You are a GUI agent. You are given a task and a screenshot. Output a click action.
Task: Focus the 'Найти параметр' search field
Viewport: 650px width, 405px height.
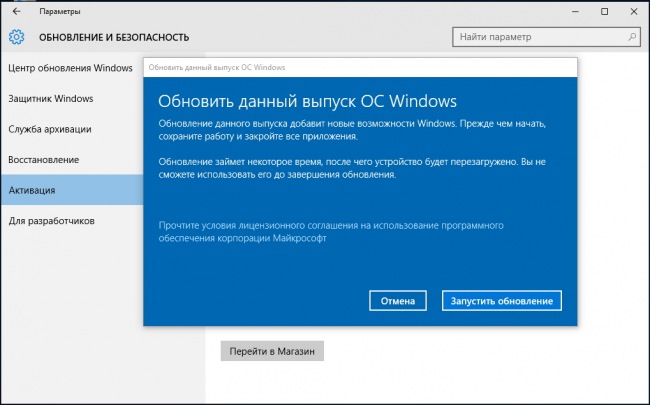(x=546, y=37)
